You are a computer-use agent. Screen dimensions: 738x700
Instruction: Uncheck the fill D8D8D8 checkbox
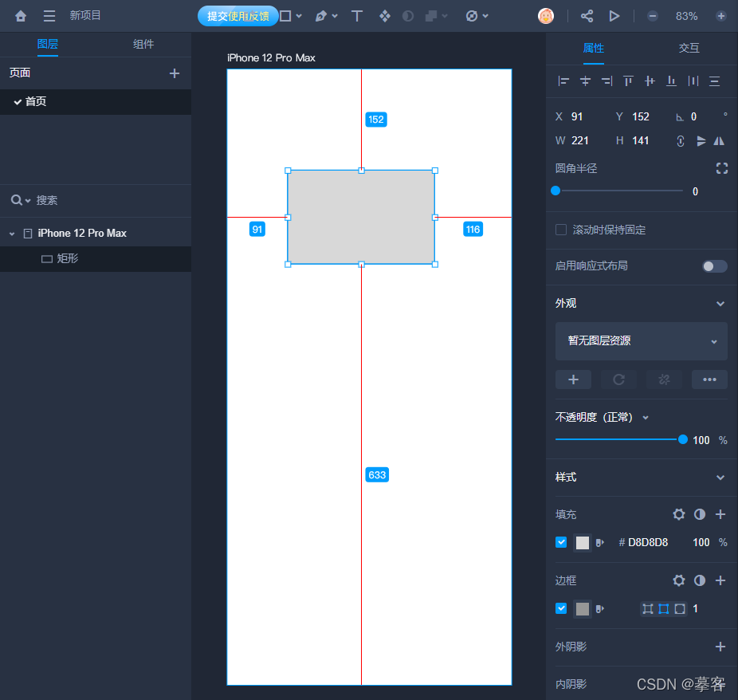(x=561, y=542)
